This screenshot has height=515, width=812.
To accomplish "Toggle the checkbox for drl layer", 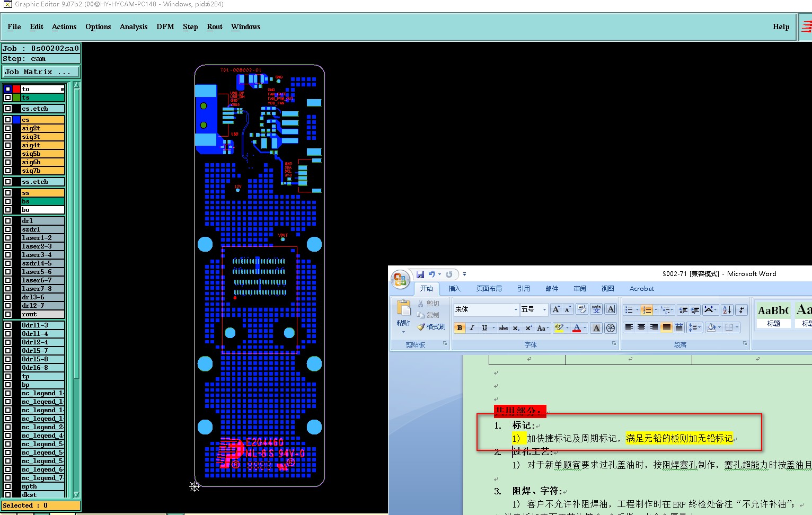I will click(x=8, y=221).
